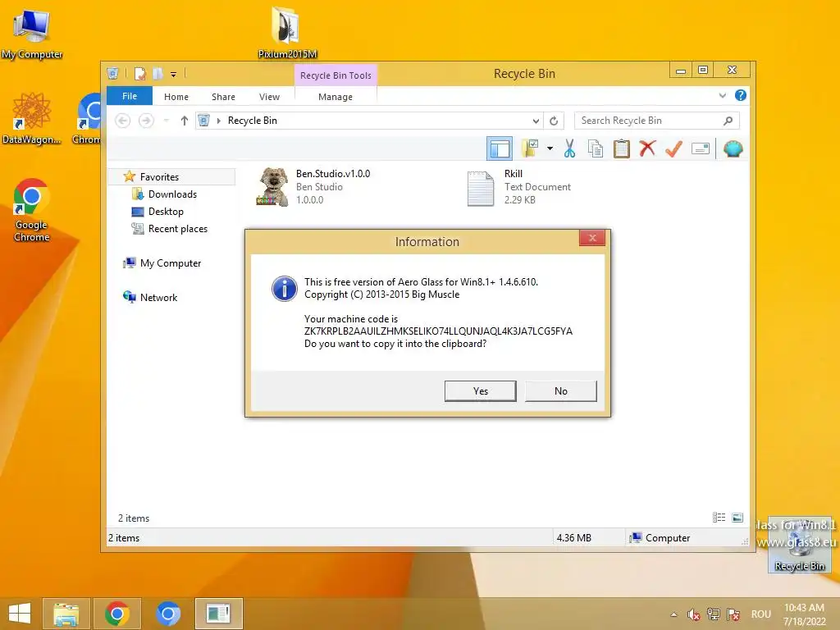Open Explorer Help icon
This screenshot has height=630, width=840.
coord(741,95)
